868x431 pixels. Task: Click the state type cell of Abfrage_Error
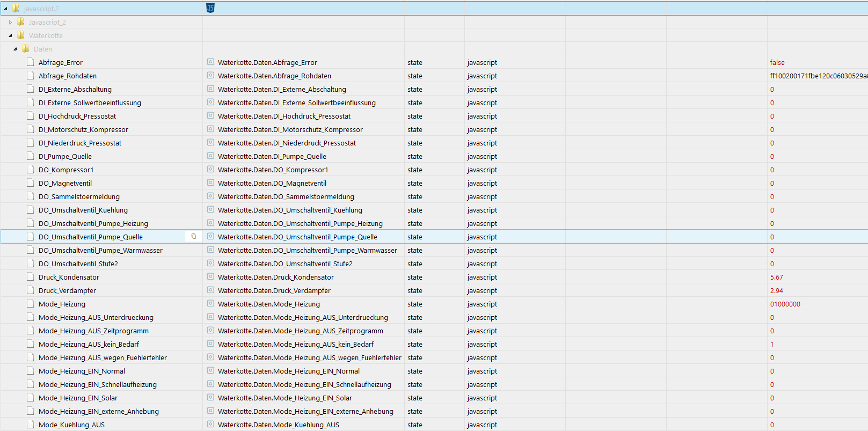414,62
